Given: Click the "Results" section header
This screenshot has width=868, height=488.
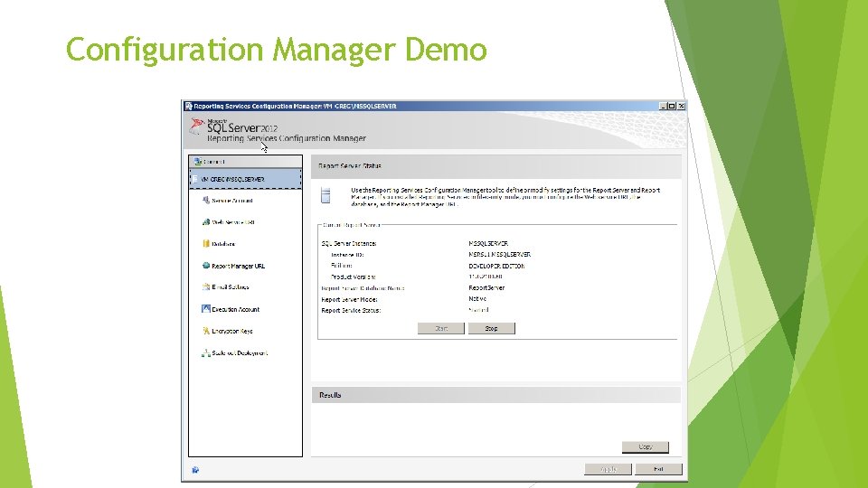Looking at the screenshot, I should click(x=496, y=395).
